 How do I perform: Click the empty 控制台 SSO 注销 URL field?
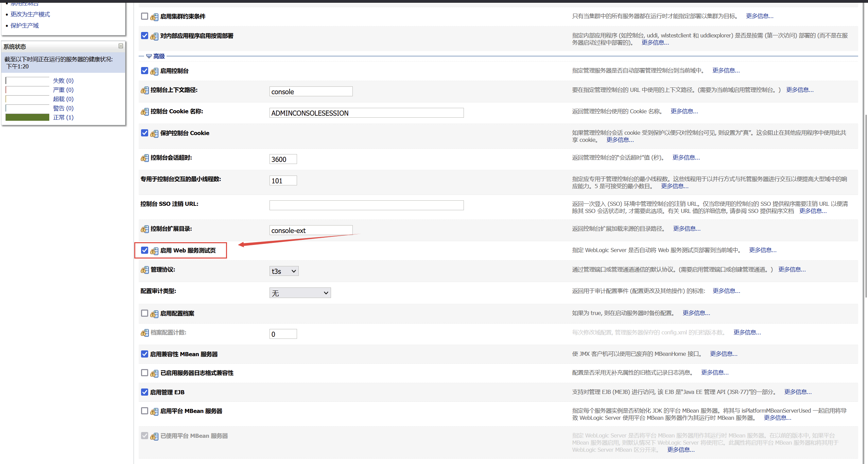pos(366,205)
